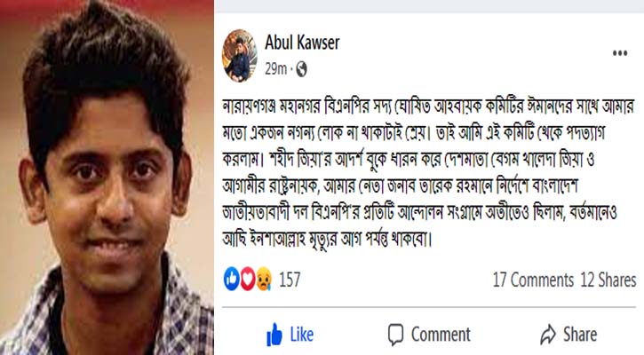This screenshot has width=644, height=355.
Task: Open the Abul Kawser profile name link
Action: click(302, 43)
